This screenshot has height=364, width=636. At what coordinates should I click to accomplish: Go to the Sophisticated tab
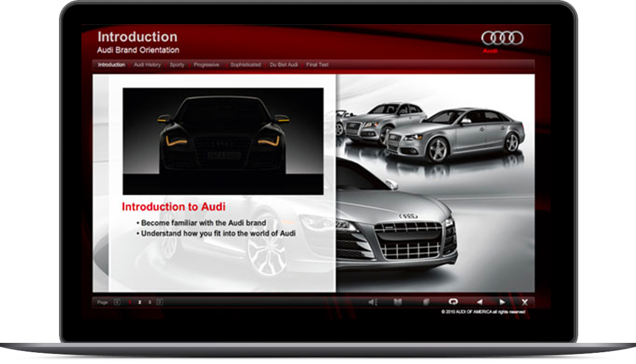tap(245, 65)
